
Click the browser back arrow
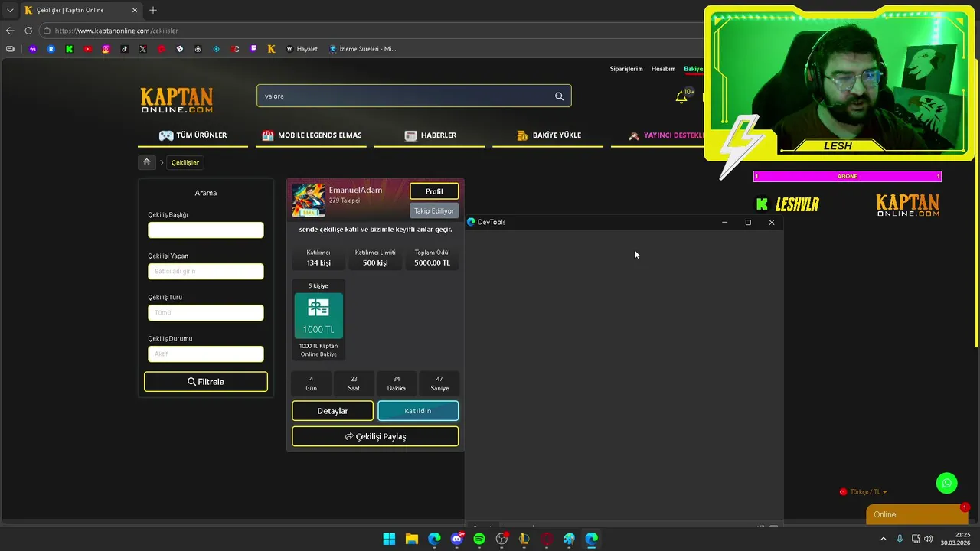tap(10, 31)
